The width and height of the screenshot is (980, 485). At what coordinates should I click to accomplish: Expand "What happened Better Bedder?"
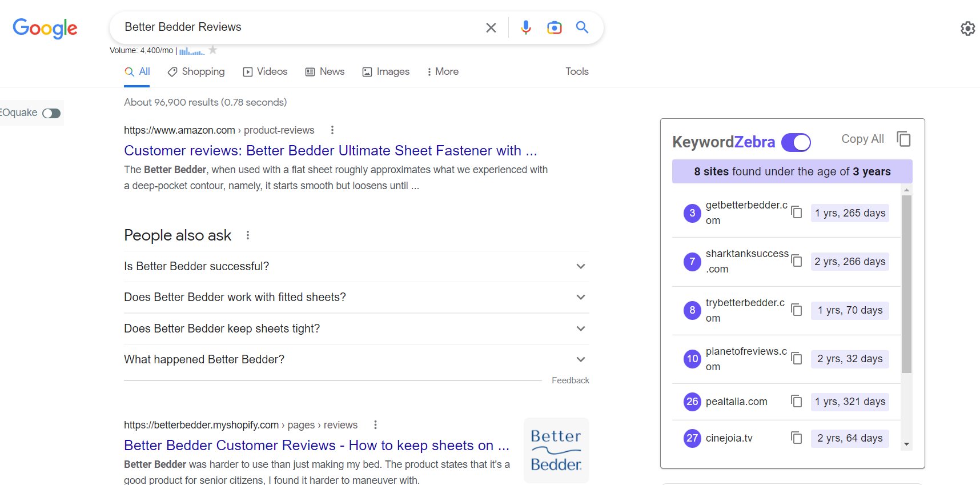[356, 359]
